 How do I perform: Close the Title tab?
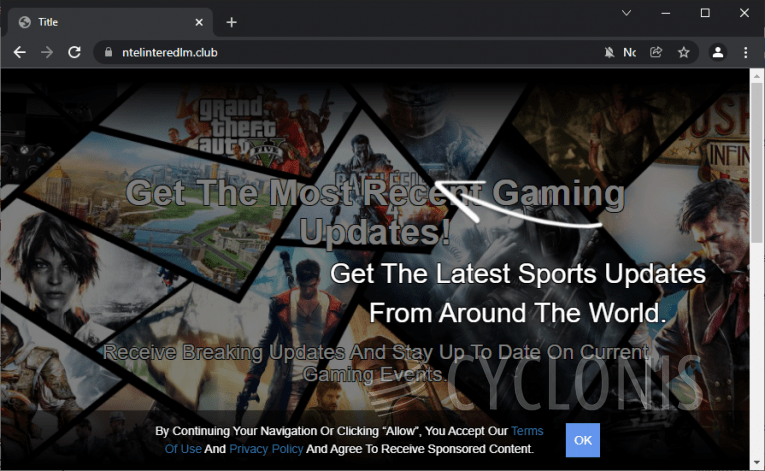click(x=199, y=22)
